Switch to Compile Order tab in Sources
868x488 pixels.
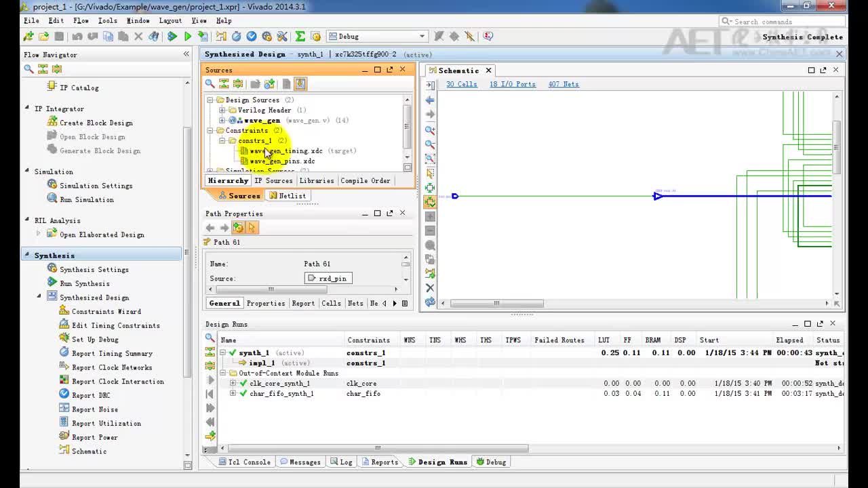tap(365, 181)
